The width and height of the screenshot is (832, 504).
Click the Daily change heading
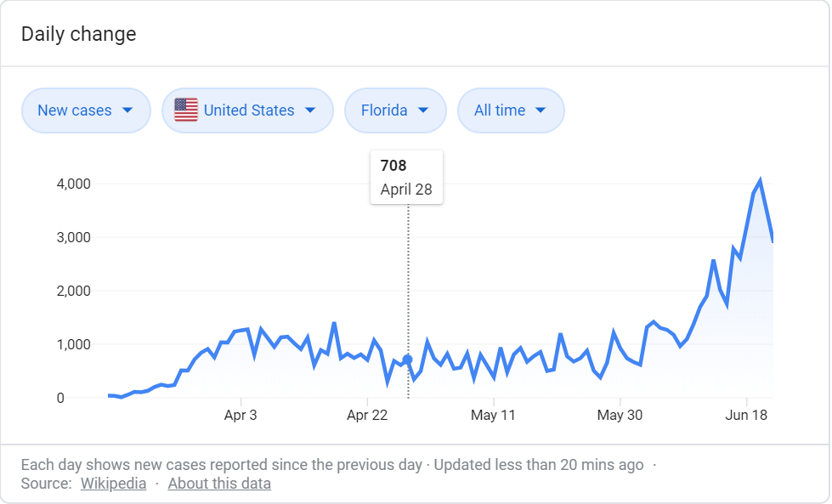point(78,35)
